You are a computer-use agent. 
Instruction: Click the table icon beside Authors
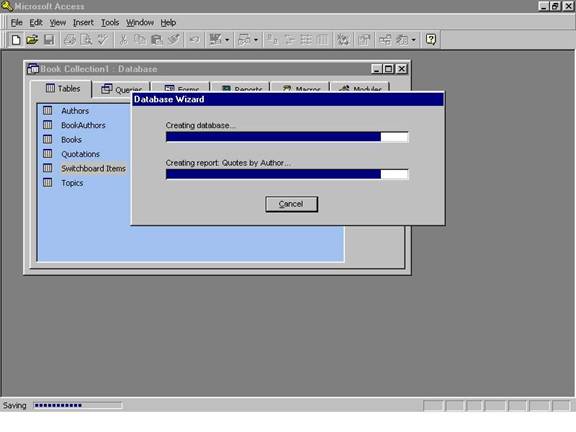(x=47, y=111)
